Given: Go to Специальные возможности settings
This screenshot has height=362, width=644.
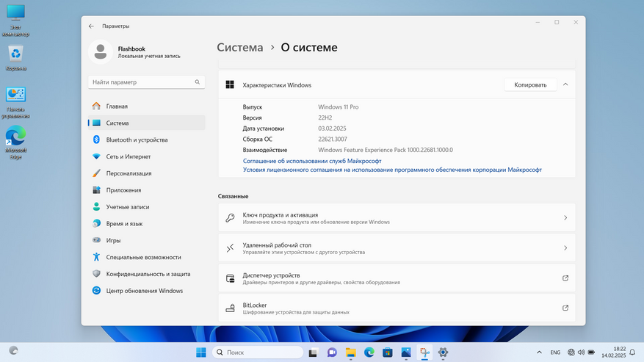Looking at the screenshot, I should 143,257.
